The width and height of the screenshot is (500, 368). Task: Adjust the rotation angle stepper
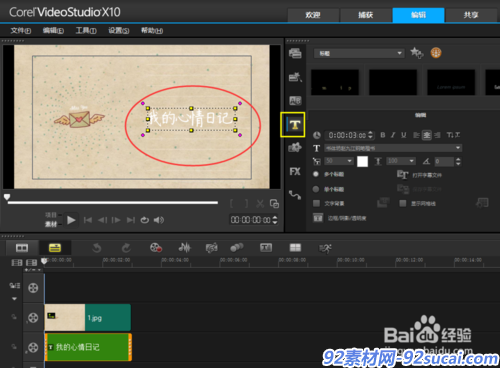click(x=458, y=162)
